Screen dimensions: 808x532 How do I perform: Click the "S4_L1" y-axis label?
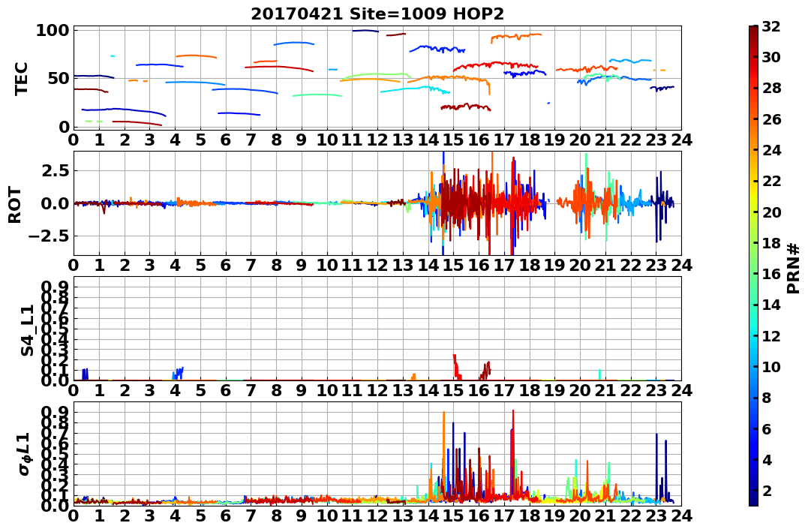[x=27, y=330]
